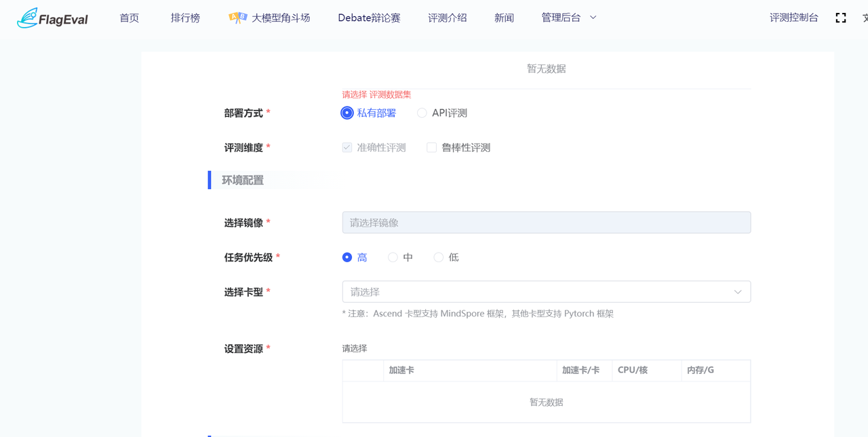This screenshot has width=868, height=437.
Task: Click the 加速卡 column header
Action: point(401,371)
